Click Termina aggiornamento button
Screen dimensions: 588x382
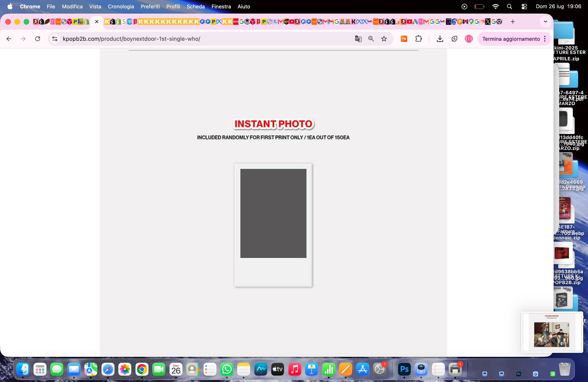tap(511, 39)
